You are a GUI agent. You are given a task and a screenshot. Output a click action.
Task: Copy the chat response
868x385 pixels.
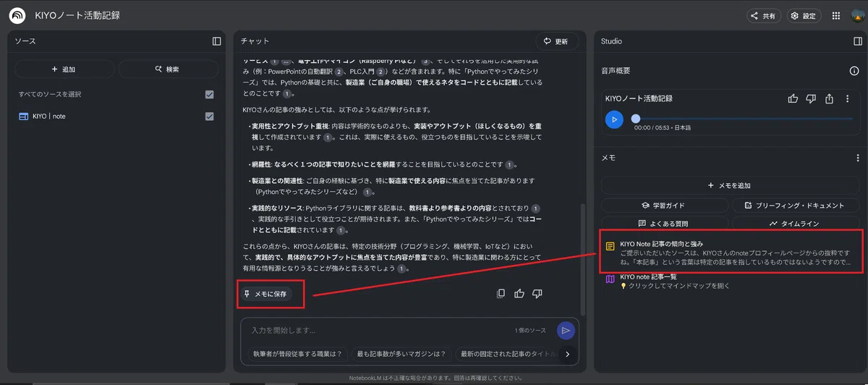501,293
